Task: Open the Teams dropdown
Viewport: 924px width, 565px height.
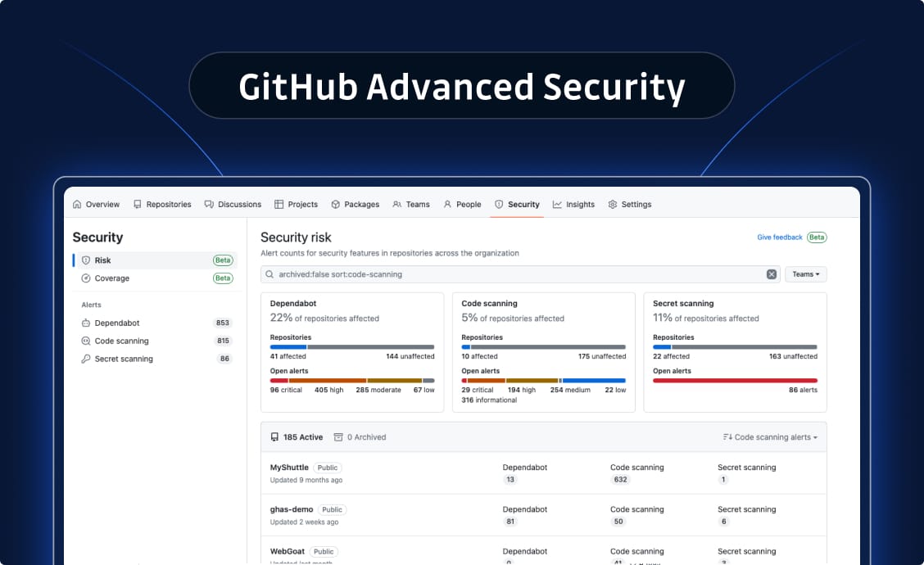Action: coord(805,273)
